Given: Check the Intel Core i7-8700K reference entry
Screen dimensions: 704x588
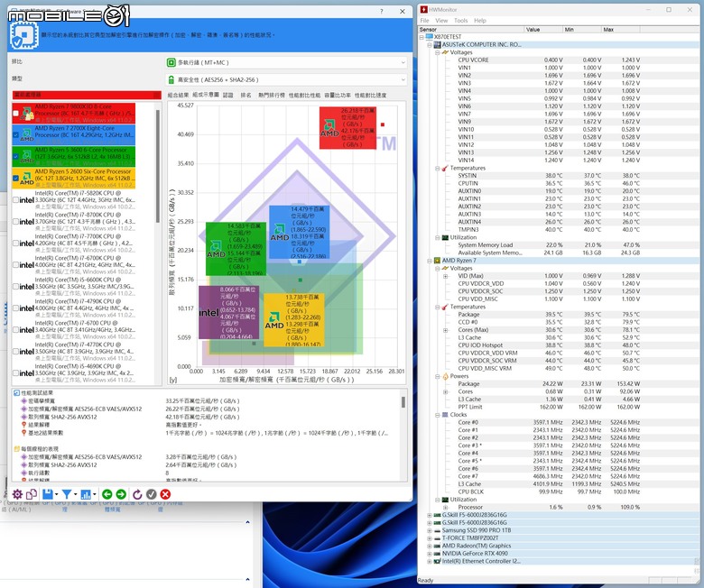Looking at the screenshot, I should (x=16, y=222).
